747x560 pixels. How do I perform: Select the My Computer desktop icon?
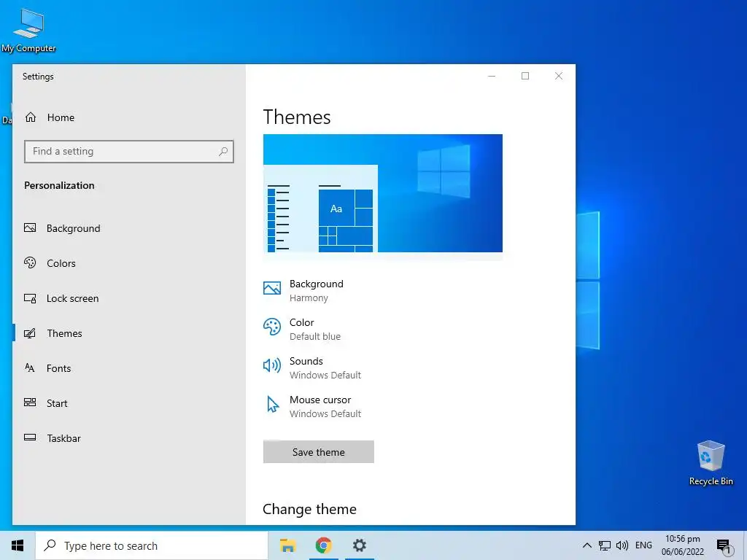click(28, 31)
